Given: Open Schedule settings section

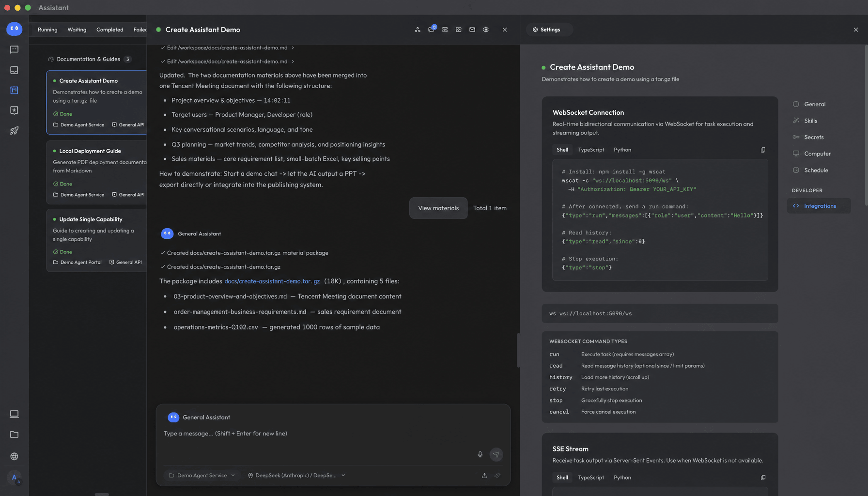Looking at the screenshot, I should pos(819,170).
